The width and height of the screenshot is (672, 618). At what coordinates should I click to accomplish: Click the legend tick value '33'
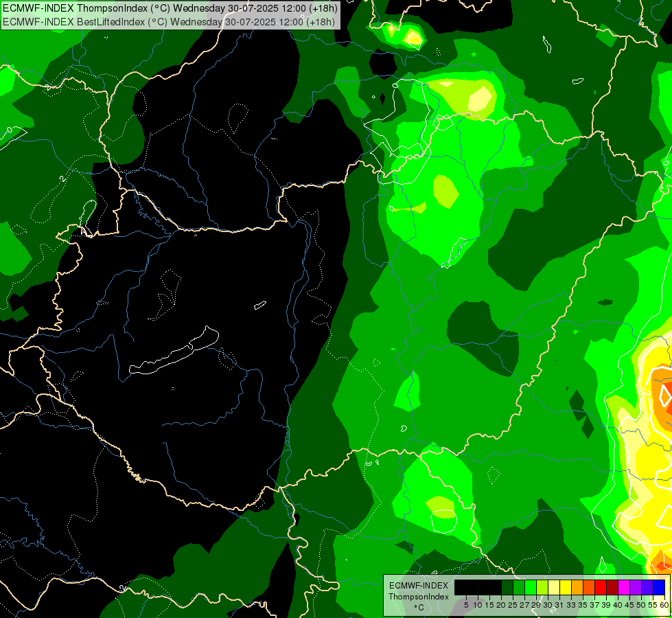[571, 605]
